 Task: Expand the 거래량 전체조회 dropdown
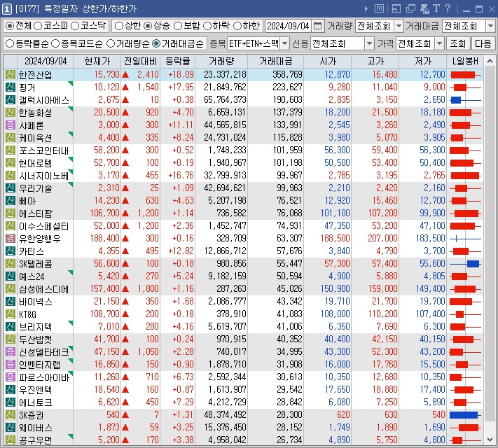pyautogui.click(x=399, y=26)
